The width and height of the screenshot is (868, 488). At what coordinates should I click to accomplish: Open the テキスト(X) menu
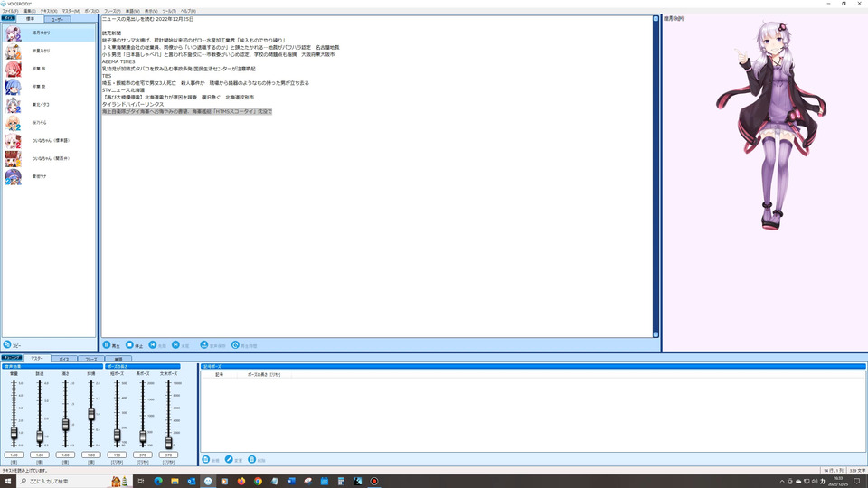(49, 11)
